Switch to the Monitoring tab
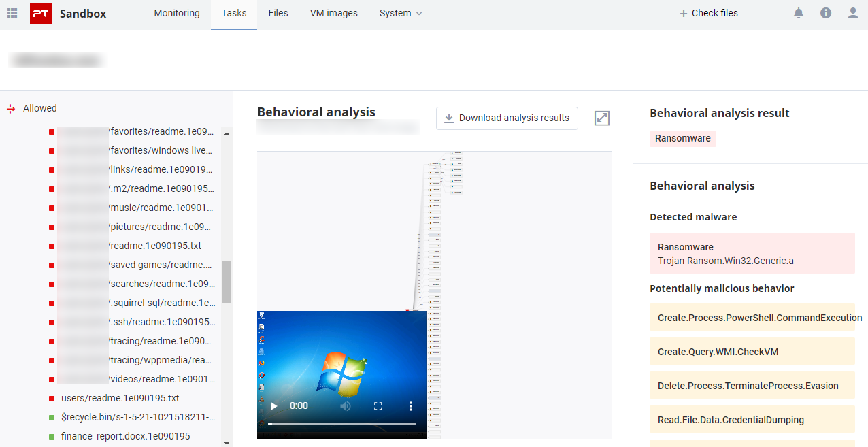Screen dimensions: 868x447 click(x=177, y=14)
